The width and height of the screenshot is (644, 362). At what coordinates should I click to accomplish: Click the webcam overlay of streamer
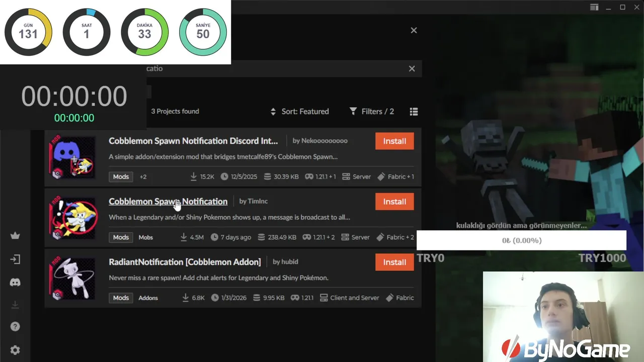point(563,317)
